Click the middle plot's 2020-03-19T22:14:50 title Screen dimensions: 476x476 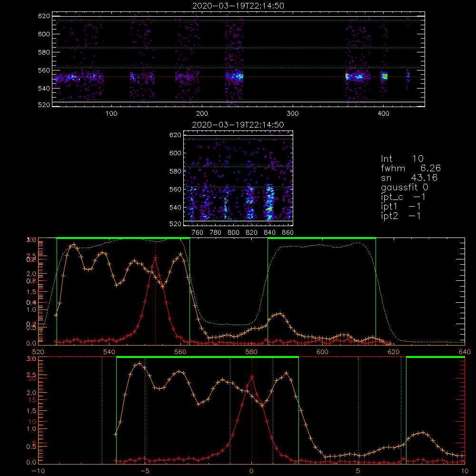(238, 125)
